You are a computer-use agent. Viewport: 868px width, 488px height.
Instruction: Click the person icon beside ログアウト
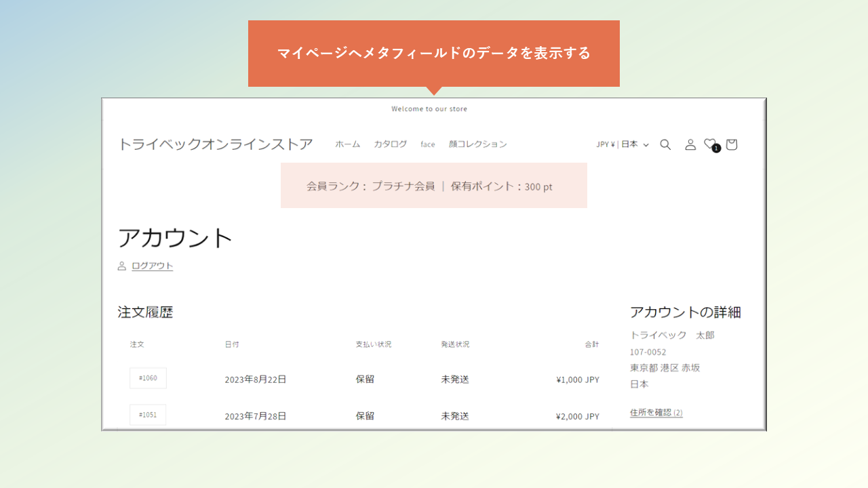coord(122,266)
